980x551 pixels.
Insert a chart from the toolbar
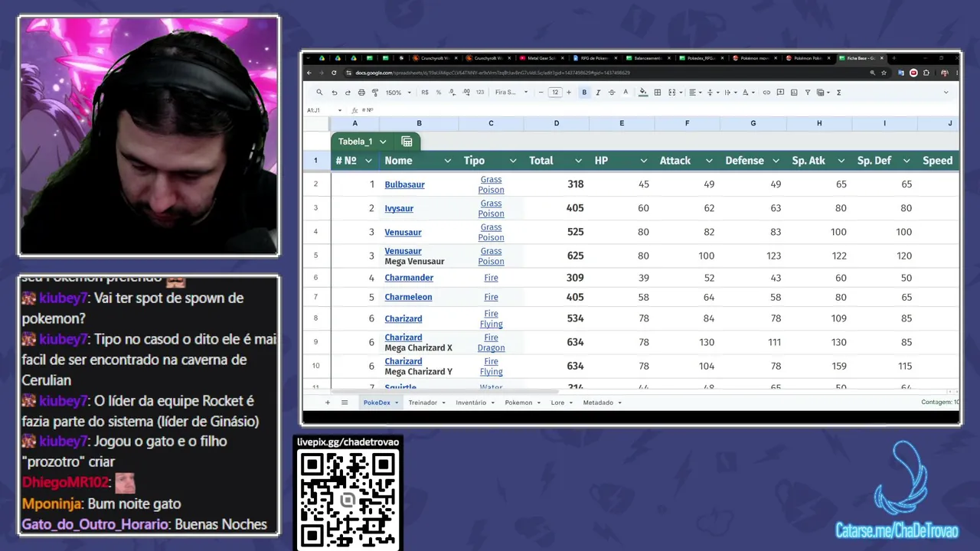(794, 93)
